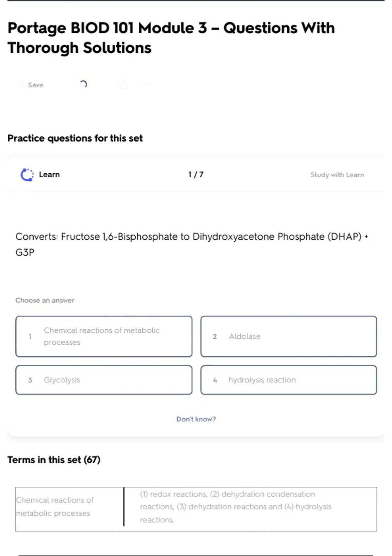392x556 pixels.
Task: Click the term Chemical reactions of metabolic processes
Action: tap(55, 507)
